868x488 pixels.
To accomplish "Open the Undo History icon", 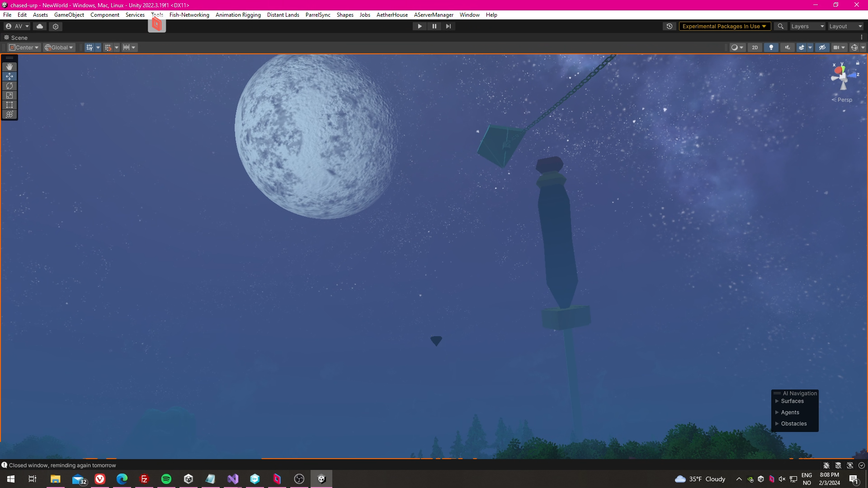I will tap(670, 26).
